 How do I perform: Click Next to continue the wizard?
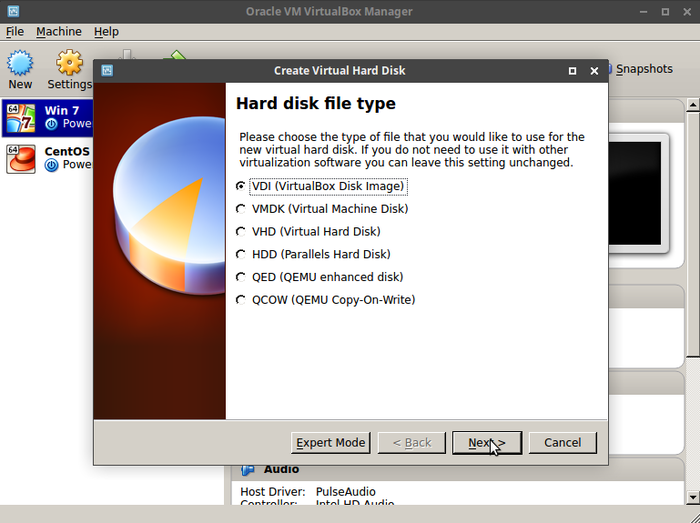pyautogui.click(x=487, y=443)
